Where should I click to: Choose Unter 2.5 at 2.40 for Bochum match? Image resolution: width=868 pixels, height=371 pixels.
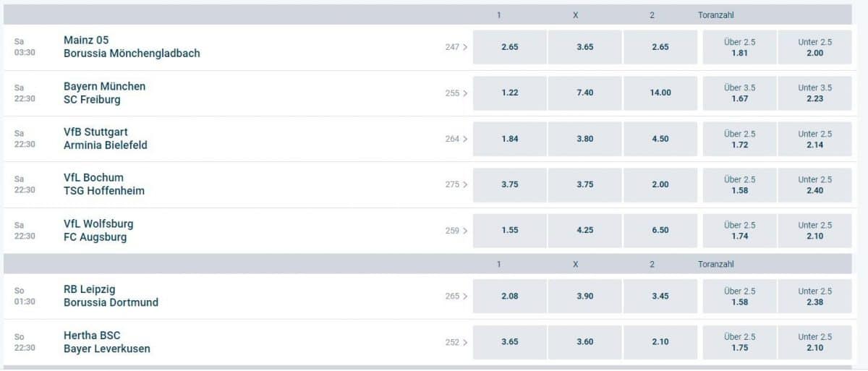point(814,184)
